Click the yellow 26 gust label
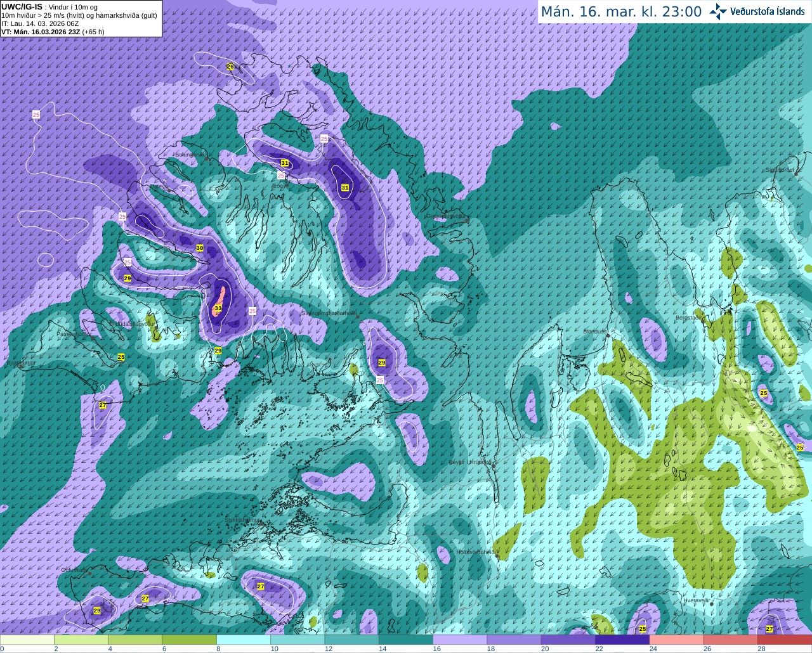This screenshot has height=653, width=812. 230,67
